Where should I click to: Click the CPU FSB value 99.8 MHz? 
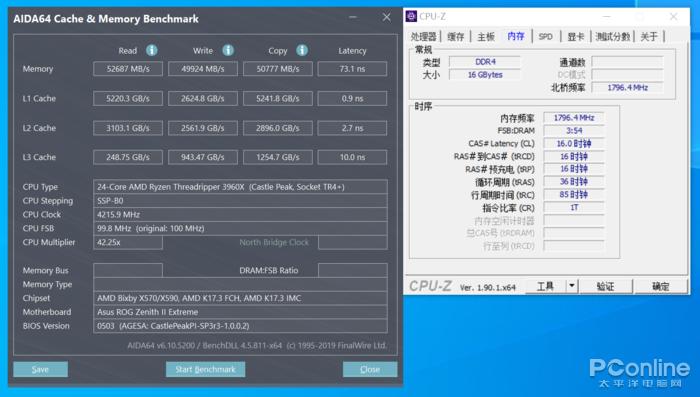click(240, 228)
